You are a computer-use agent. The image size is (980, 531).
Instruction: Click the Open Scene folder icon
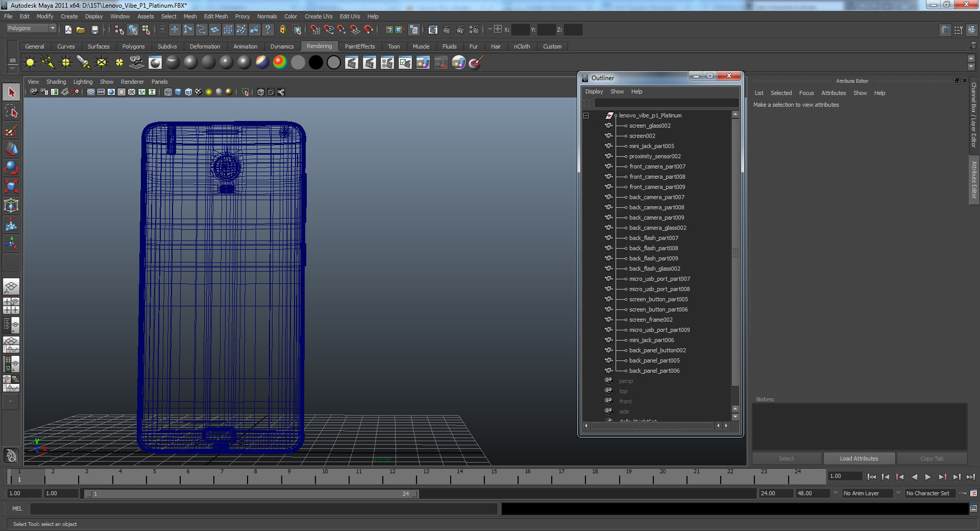pyautogui.click(x=81, y=30)
